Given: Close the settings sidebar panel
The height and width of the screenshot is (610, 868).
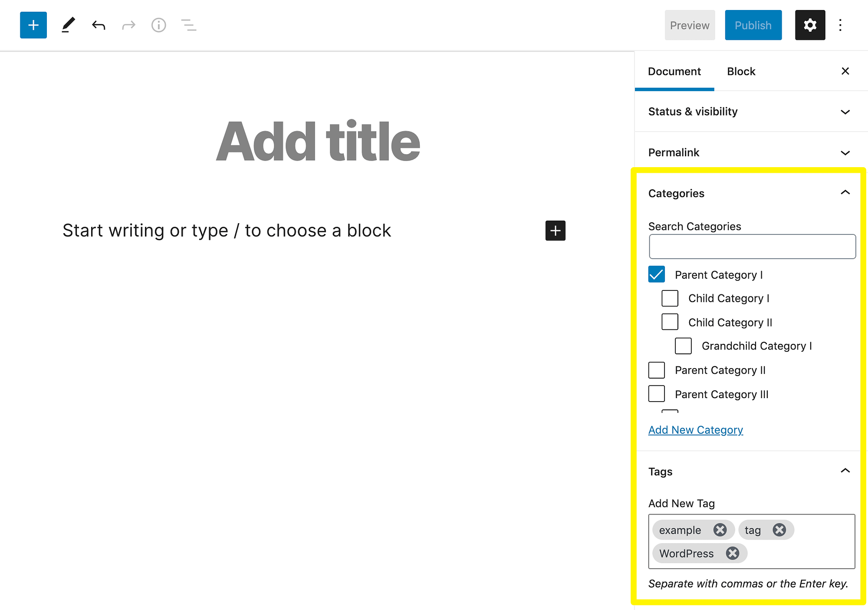Looking at the screenshot, I should coord(845,71).
